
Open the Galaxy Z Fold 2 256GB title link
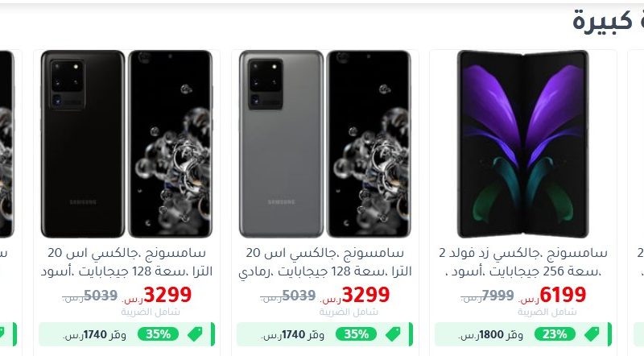(x=522, y=262)
